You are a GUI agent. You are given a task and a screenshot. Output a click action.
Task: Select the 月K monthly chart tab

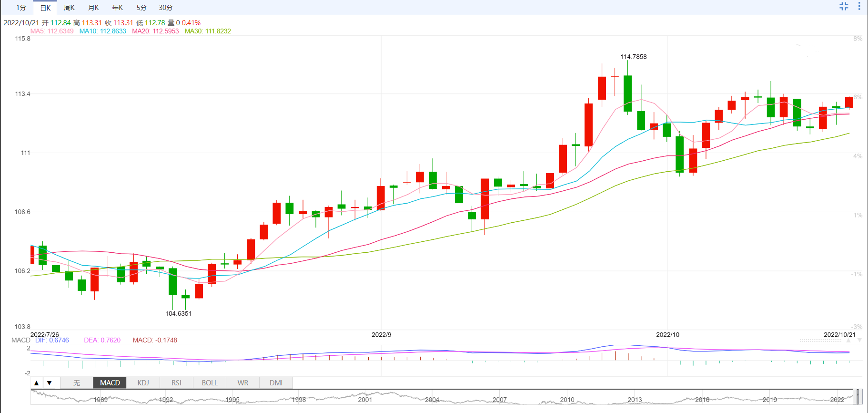(x=93, y=8)
